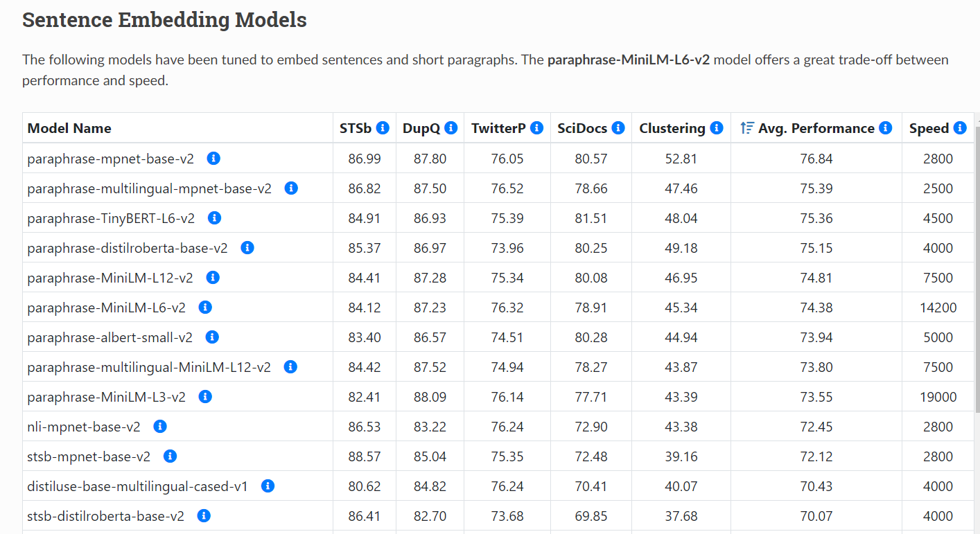Open the DupQ column info tooltip
The width and height of the screenshot is (980, 534).
(x=451, y=128)
